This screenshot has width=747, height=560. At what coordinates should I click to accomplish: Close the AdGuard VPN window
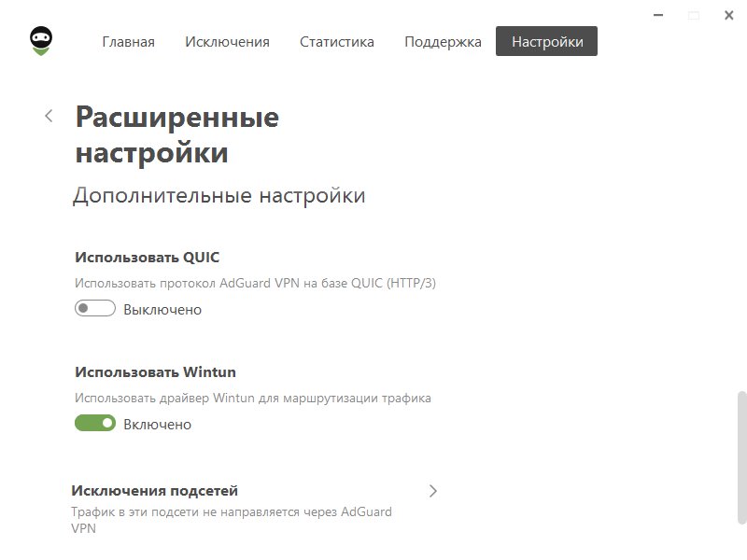pos(729,16)
